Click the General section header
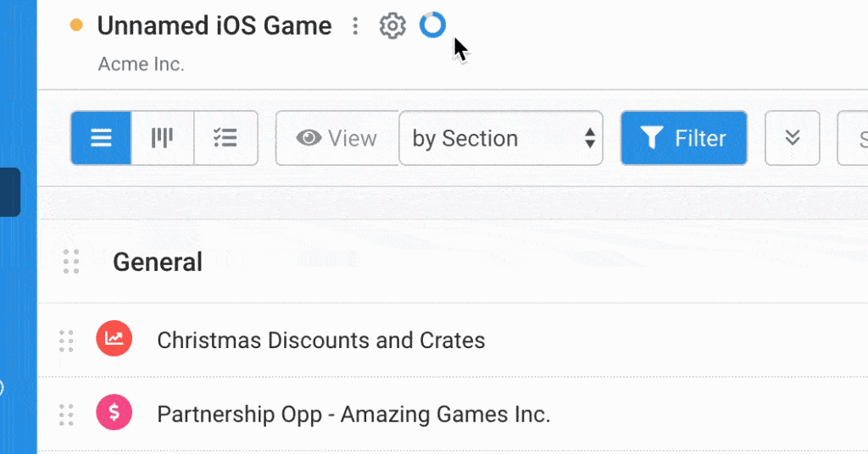The image size is (868, 454). click(x=158, y=263)
